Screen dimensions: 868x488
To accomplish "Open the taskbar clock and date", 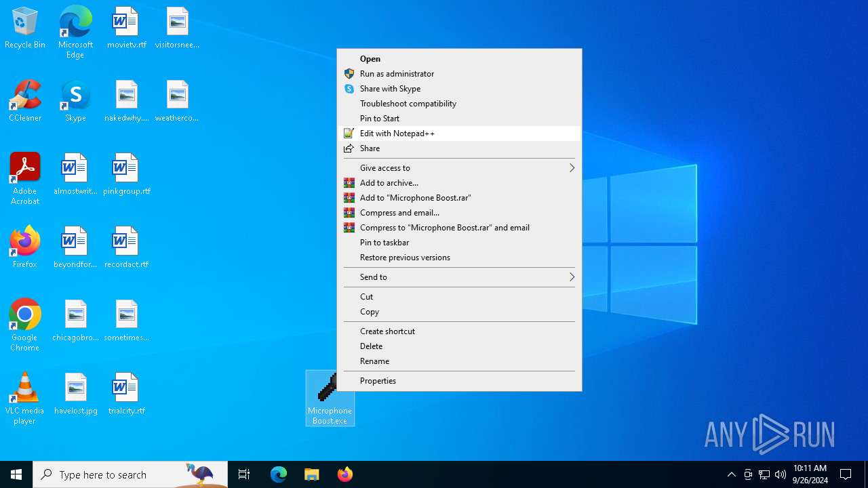I will 810,474.
